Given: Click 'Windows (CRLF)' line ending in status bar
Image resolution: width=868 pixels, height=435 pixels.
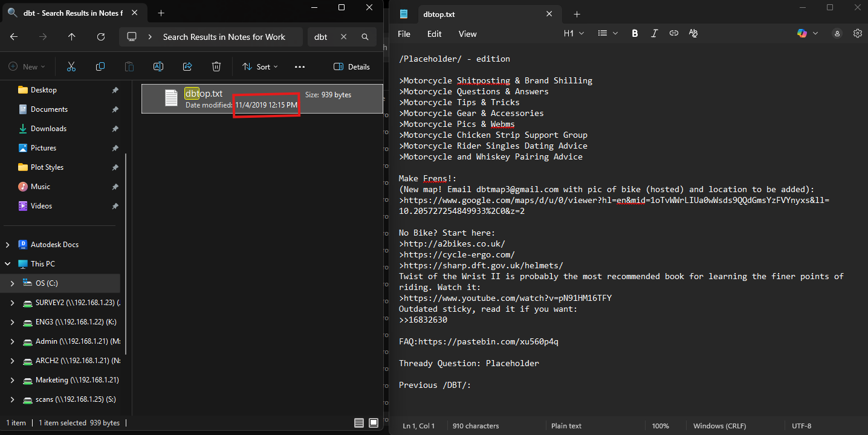Looking at the screenshot, I should click(x=719, y=426).
